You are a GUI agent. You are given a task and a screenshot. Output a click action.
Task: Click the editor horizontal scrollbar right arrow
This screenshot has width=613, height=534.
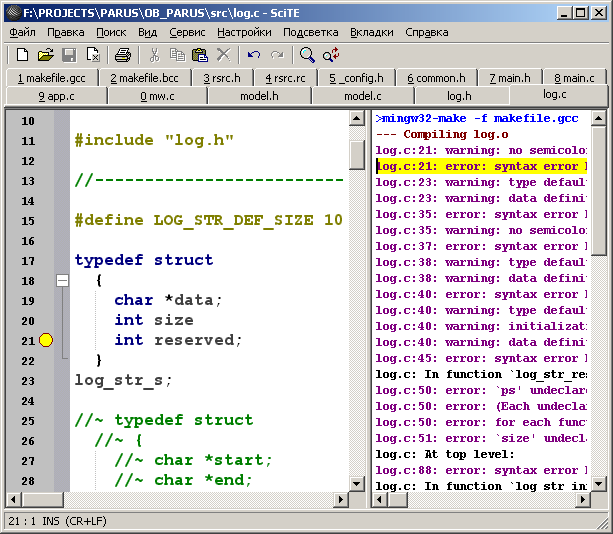[x=340, y=500]
